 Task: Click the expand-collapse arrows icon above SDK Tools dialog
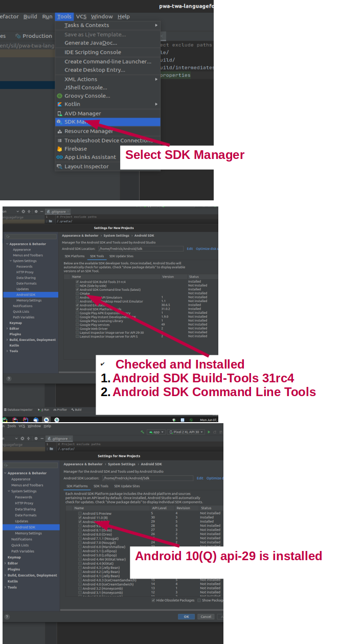coord(29,211)
